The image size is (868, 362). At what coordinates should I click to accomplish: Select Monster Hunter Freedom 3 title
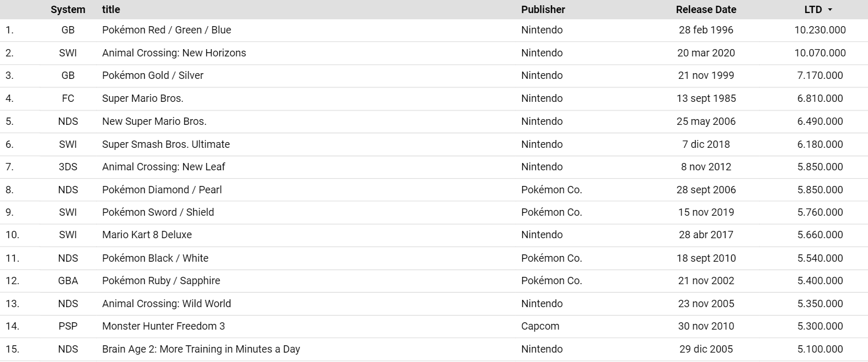(163, 326)
